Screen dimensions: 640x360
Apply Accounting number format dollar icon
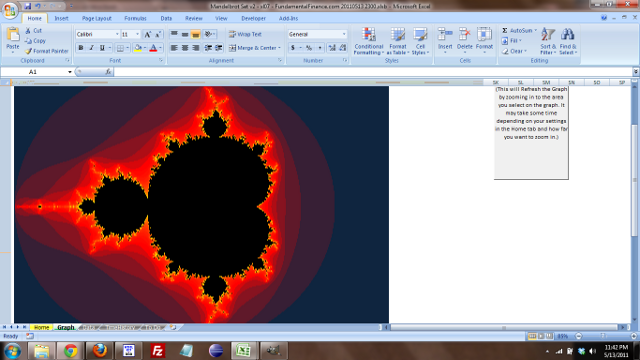point(293,48)
